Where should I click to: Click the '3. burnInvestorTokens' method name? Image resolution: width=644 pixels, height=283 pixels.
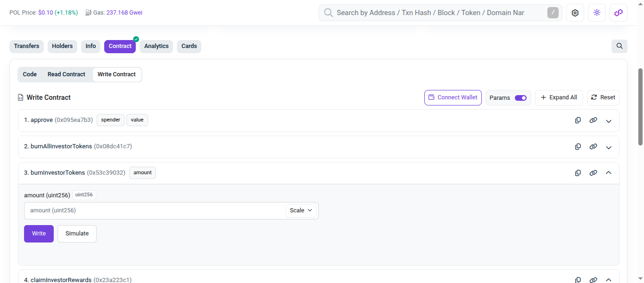tap(55, 173)
